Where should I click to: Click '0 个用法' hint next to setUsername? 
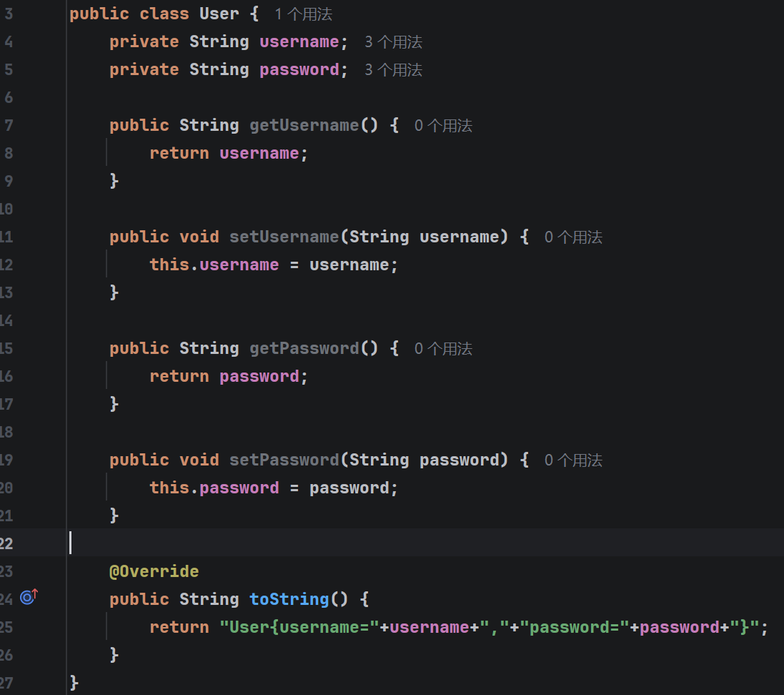(573, 237)
